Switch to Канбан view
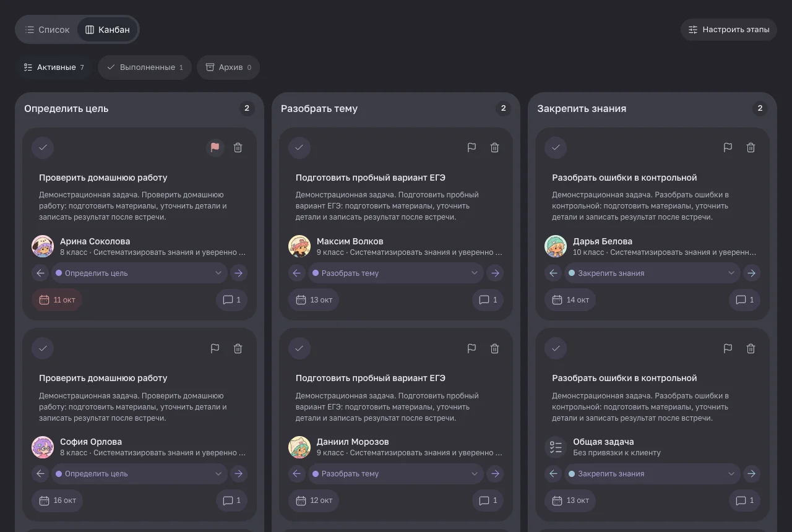Screen dimensions: 792x532 pyautogui.click(x=108, y=30)
